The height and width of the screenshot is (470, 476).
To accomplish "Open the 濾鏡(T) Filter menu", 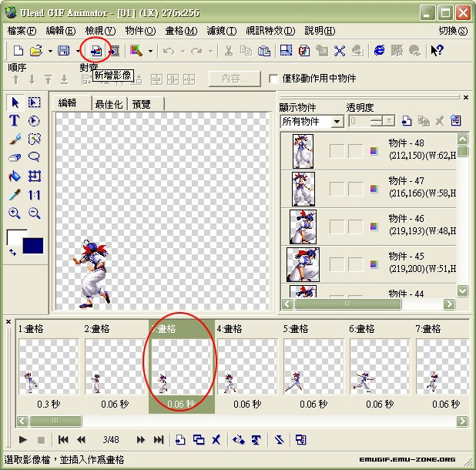I will click(221, 31).
